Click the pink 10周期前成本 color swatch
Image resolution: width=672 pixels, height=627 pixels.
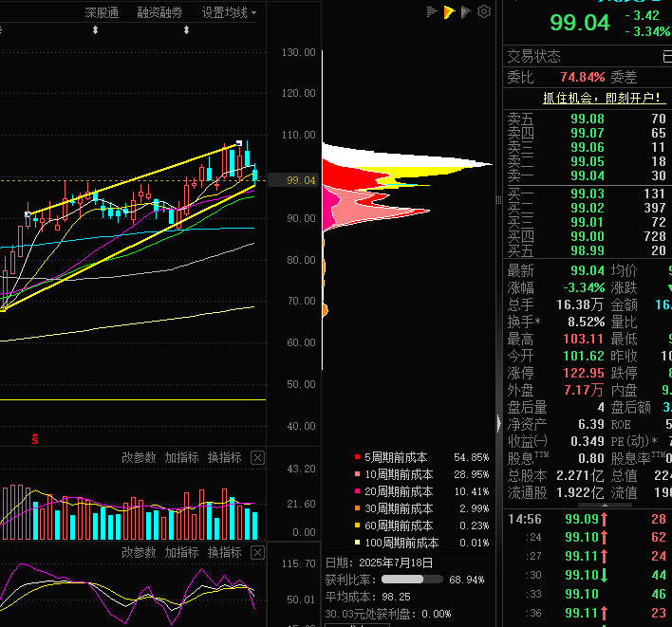pyautogui.click(x=357, y=474)
